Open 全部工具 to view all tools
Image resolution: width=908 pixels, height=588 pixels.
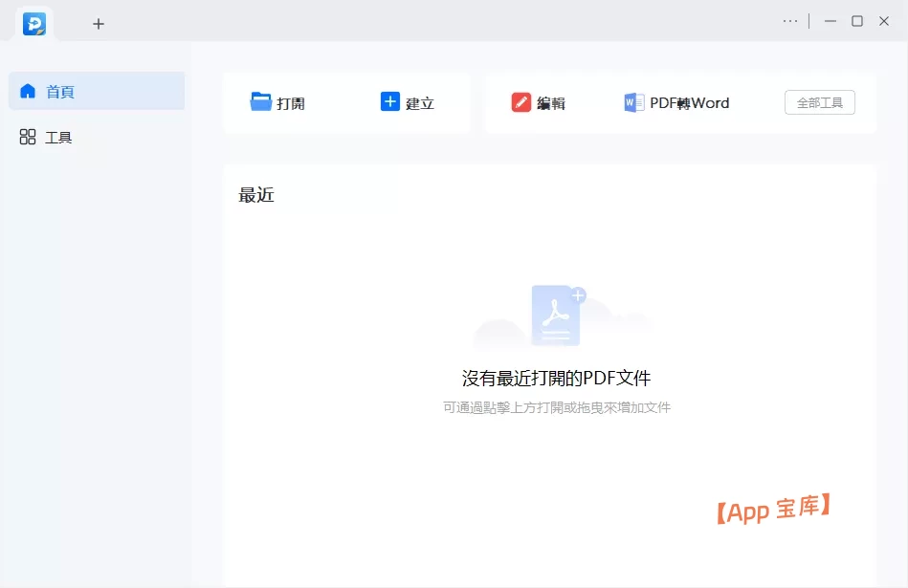819,102
